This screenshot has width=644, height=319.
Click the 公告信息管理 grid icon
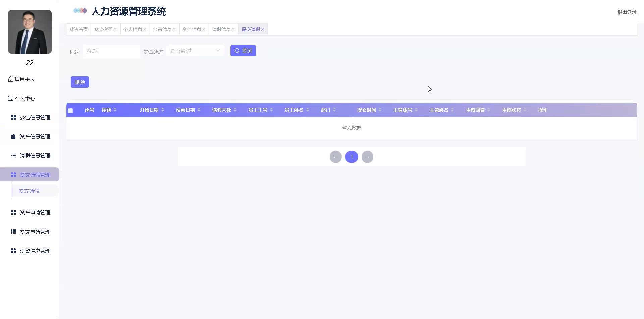13,118
